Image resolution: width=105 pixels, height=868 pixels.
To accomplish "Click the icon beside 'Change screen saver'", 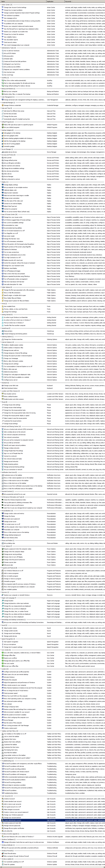I will [x=3, y=522].
